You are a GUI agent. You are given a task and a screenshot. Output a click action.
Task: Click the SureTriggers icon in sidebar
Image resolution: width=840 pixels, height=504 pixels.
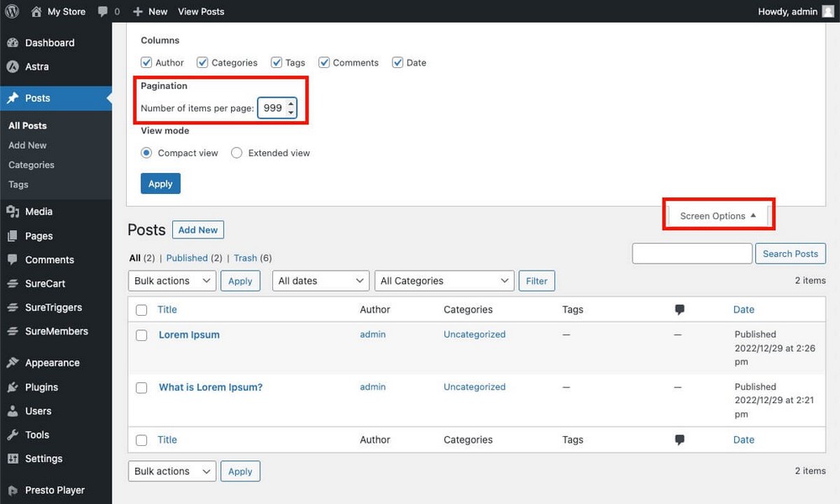tap(13, 307)
